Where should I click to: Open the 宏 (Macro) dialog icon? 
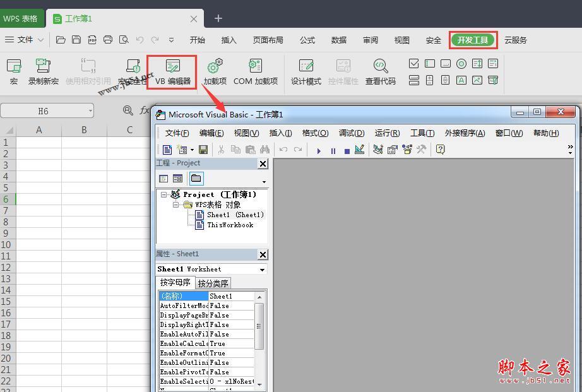pos(14,71)
